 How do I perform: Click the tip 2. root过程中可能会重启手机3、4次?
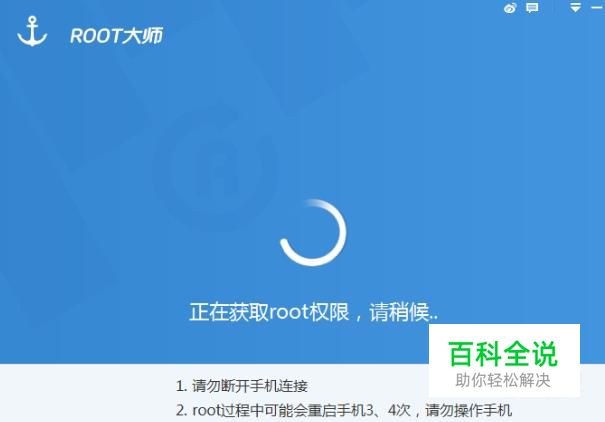click(293, 410)
